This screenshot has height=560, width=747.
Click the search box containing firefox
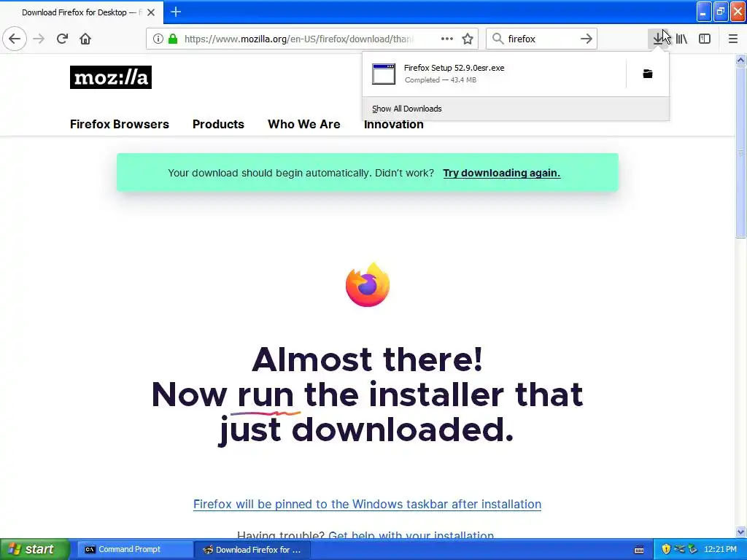pos(541,39)
